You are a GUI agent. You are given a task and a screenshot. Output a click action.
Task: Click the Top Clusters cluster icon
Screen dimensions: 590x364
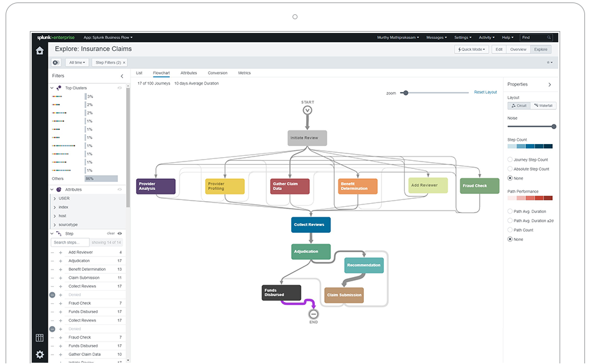click(59, 88)
